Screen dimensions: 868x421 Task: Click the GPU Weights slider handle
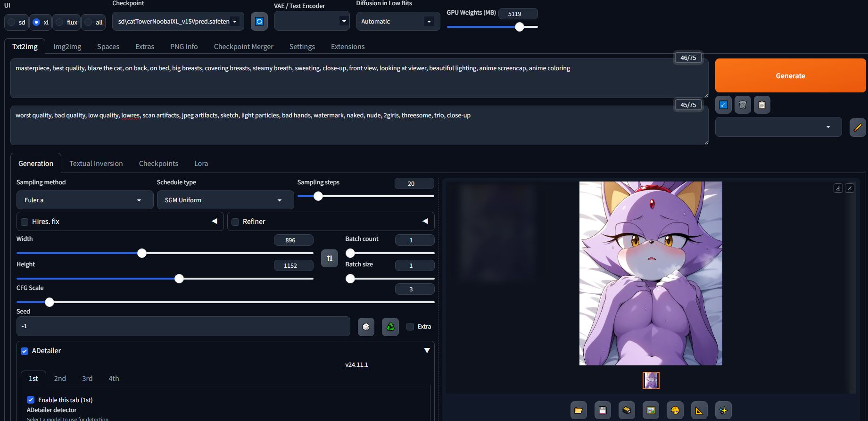[520, 27]
